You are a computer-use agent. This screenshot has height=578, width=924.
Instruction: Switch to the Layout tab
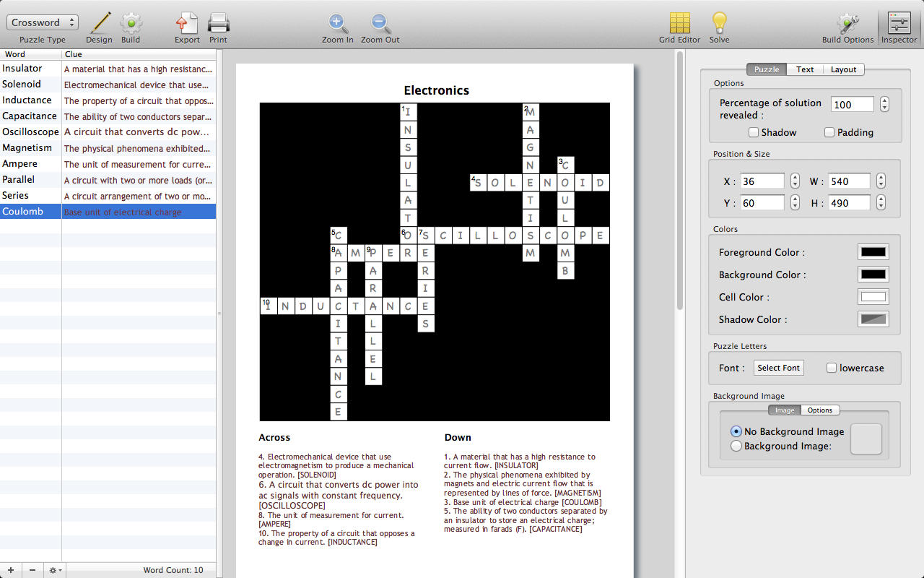tap(843, 69)
